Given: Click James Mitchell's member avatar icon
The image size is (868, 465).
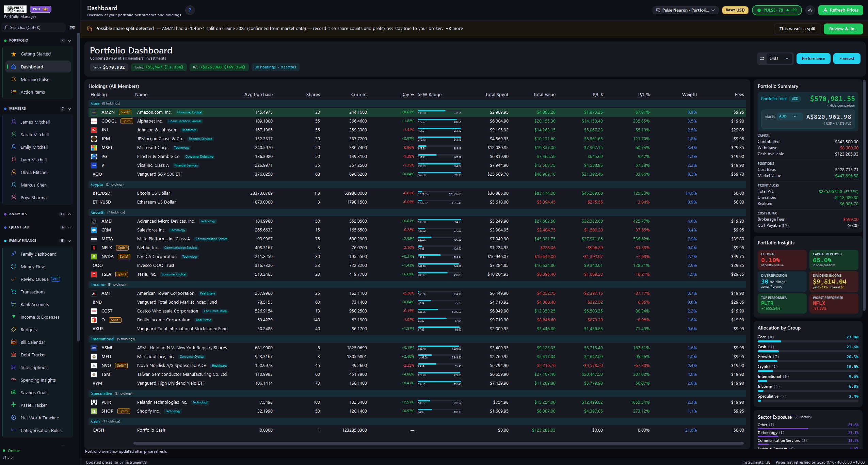Looking at the screenshot, I should 14,122.
